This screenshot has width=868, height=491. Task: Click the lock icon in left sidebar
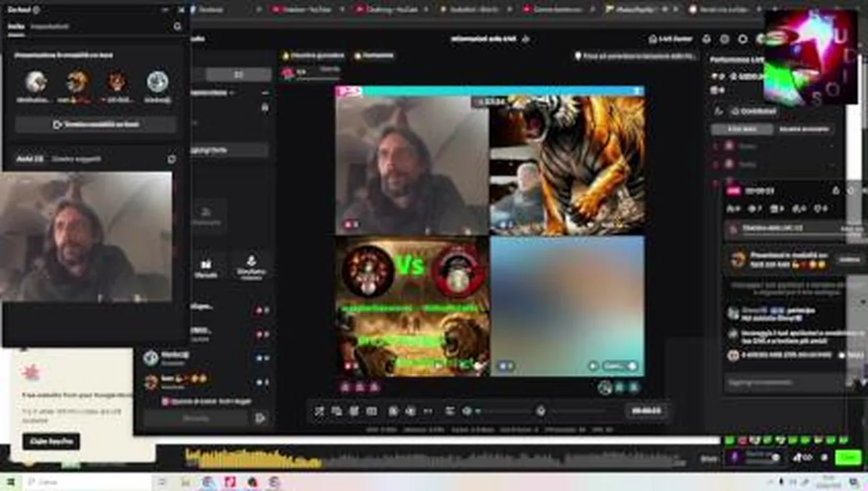click(x=265, y=107)
